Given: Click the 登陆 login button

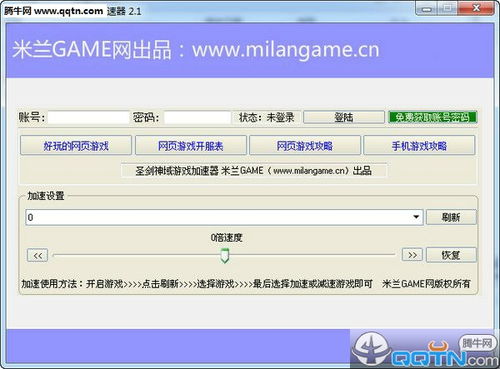Looking at the screenshot, I should click(344, 117).
